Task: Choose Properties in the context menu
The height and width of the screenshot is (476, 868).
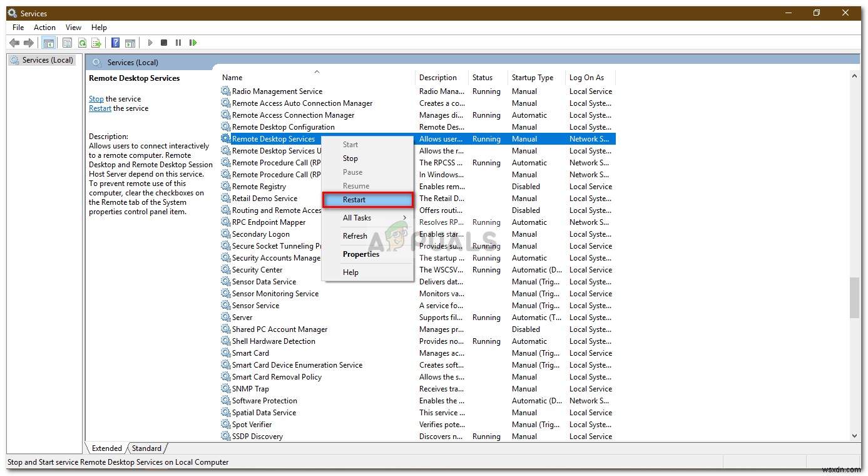Action: point(367,254)
